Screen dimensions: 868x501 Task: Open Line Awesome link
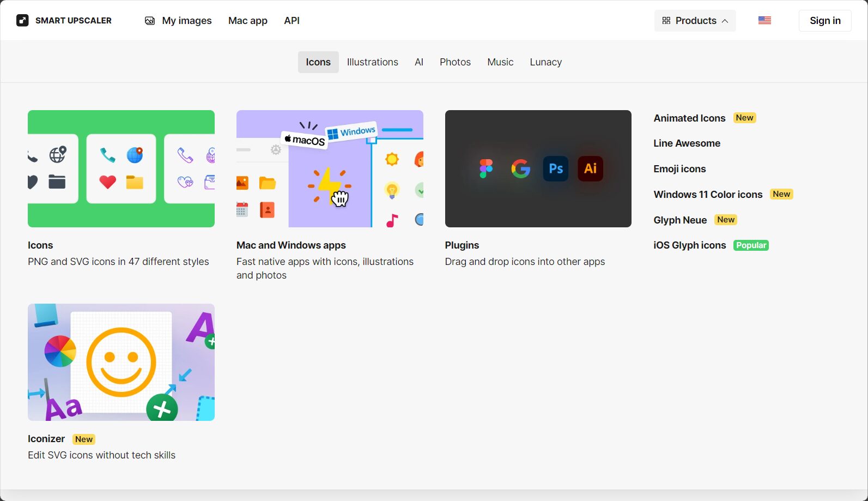click(687, 143)
